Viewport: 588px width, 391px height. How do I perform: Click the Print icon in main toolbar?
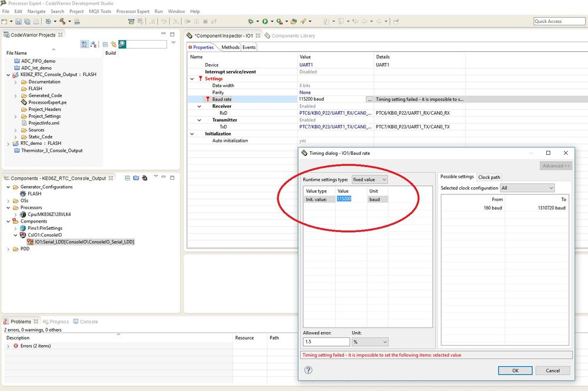coord(36,21)
